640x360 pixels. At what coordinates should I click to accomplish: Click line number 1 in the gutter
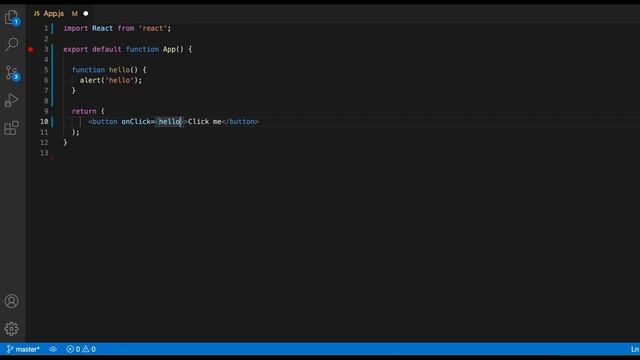point(46,29)
